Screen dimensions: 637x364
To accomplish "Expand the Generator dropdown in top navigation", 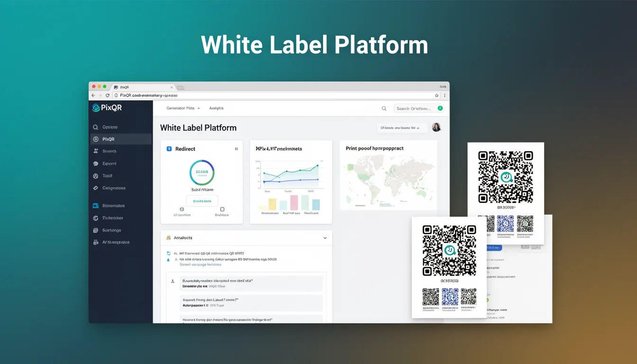I will pos(183,108).
